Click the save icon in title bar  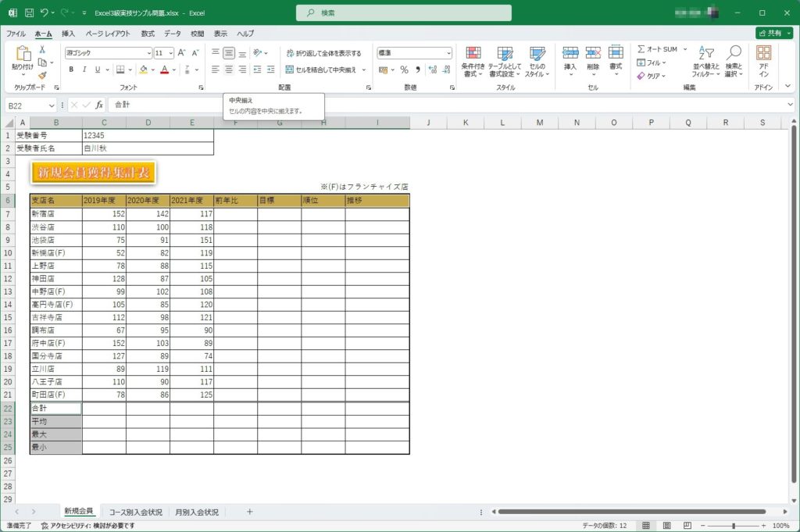pyautogui.click(x=29, y=13)
